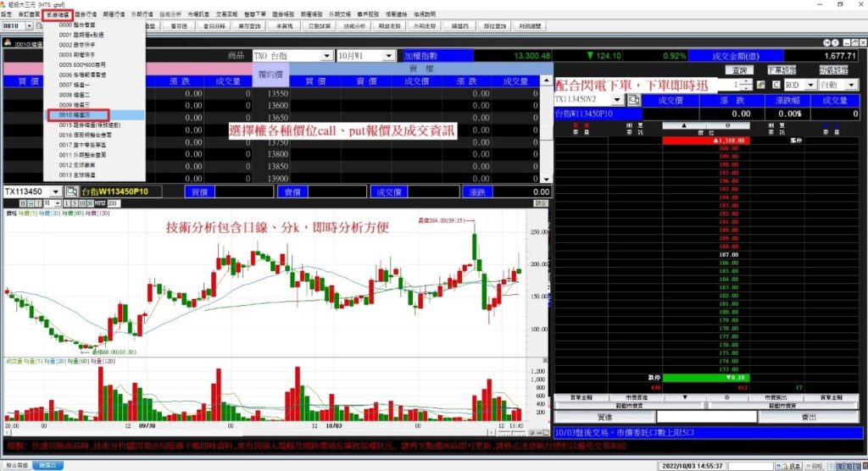Open the TXO 台指 product dropdown
Viewport: 868px width, 471px height.
click(x=326, y=56)
